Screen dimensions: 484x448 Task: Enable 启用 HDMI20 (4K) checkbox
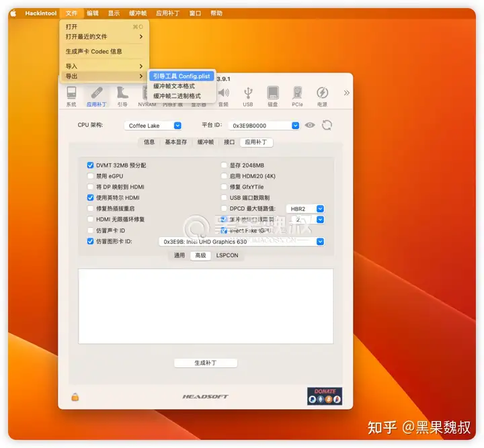(x=224, y=176)
